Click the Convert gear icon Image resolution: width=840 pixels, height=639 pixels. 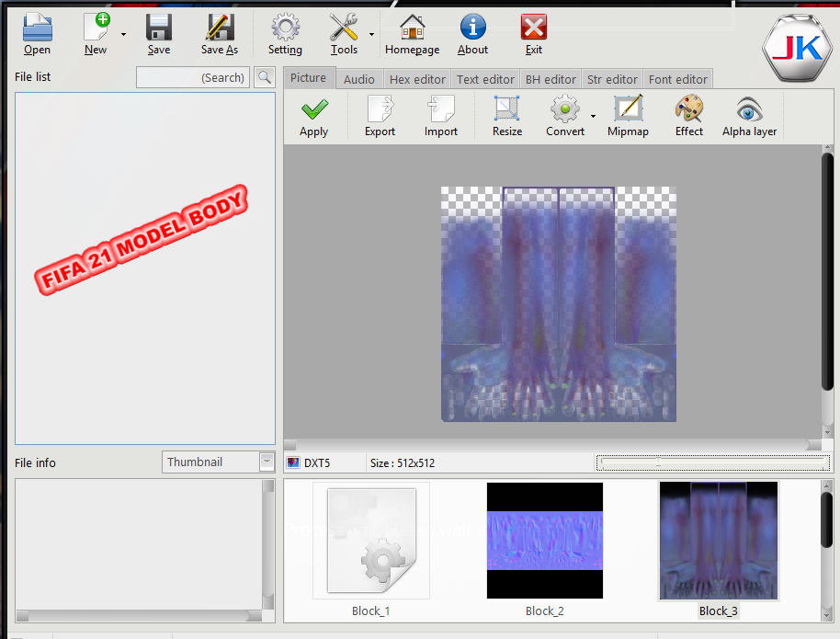[564, 108]
